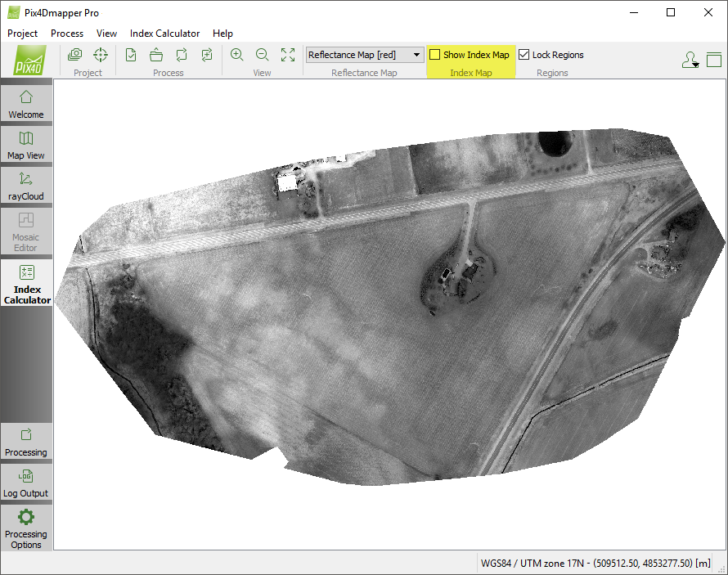Click the Pix4D logo icon
This screenshot has width=728, height=575.
point(30,60)
